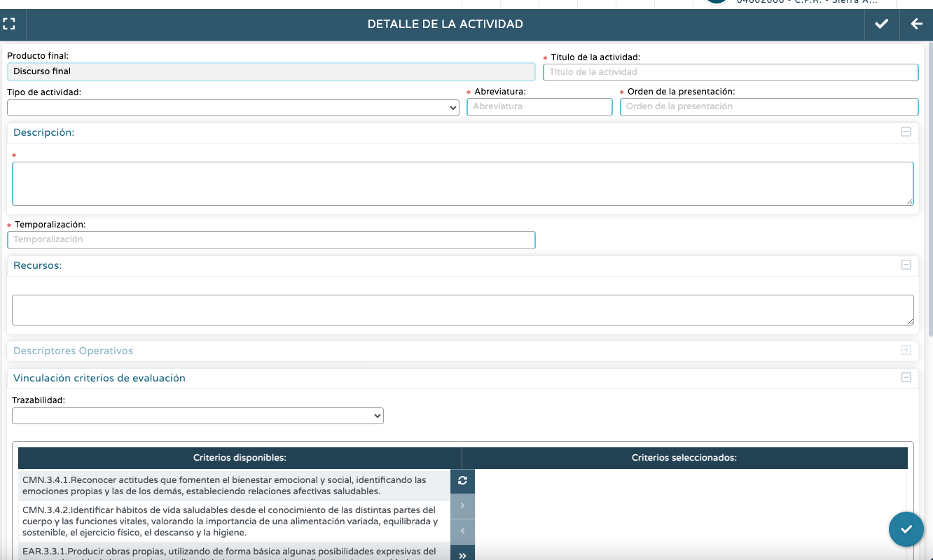Image resolution: width=933 pixels, height=560 pixels.
Task: Click the refresh criteria icon
Action: [x=462, y=481]
